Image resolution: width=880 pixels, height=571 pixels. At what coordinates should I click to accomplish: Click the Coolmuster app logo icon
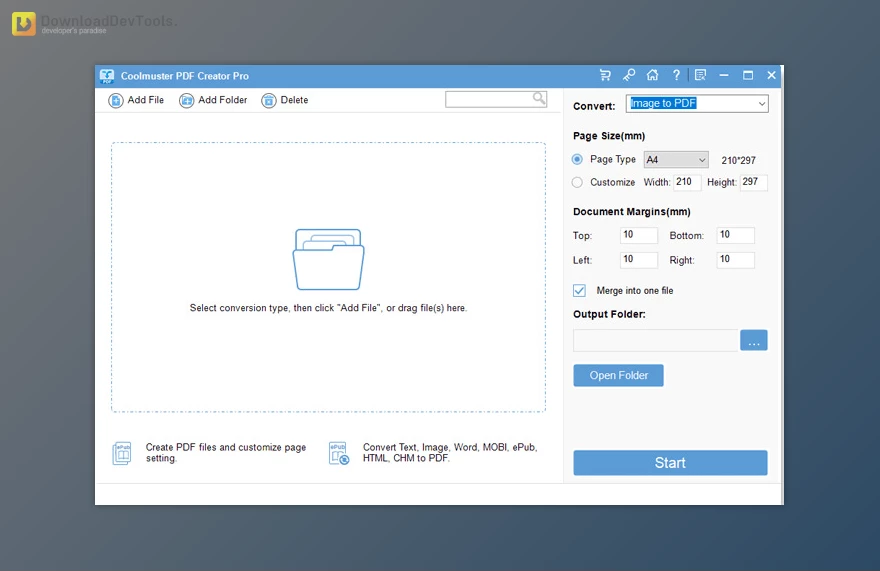107,76
